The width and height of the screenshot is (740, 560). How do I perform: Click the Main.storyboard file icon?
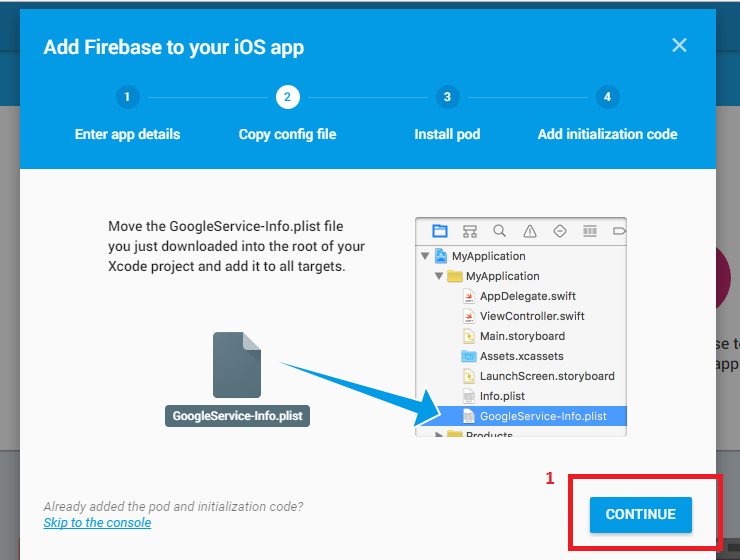[469, 336]
